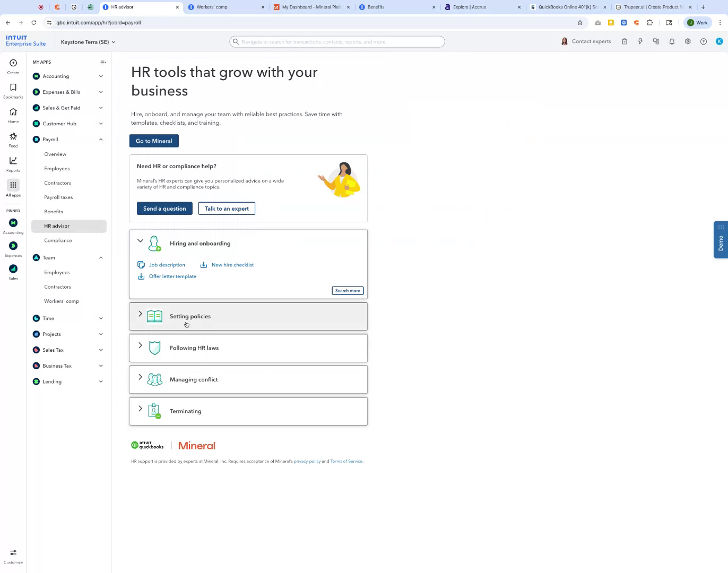Image resolution: width=728 pixels, height=573 pixels.
Task: Expand the Sales & Get Paid menu
Action: (x=101, y=108)
